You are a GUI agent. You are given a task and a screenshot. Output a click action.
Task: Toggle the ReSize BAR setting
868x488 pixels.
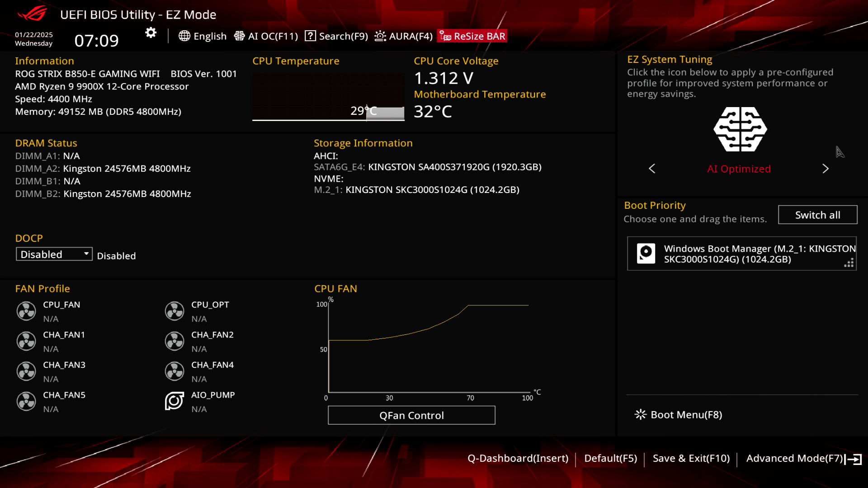coord(472,36)
